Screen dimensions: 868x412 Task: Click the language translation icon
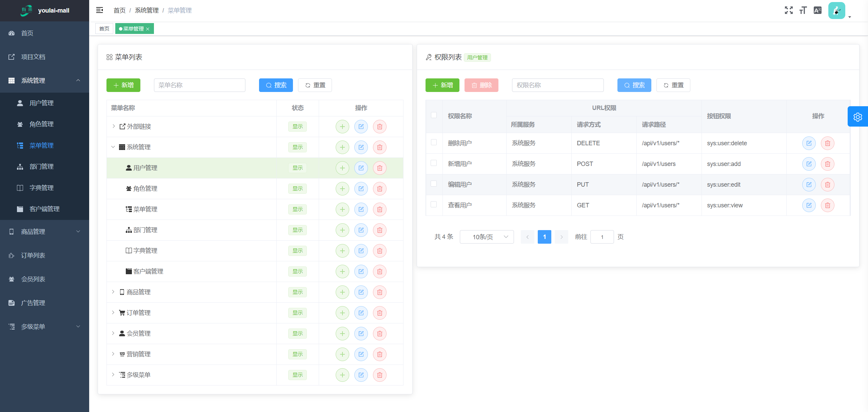tap(817, 11)
